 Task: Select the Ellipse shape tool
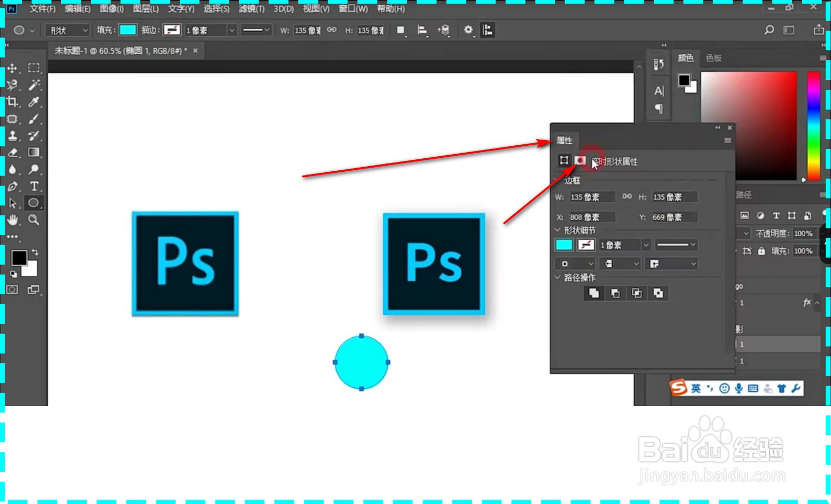(34, 203)
